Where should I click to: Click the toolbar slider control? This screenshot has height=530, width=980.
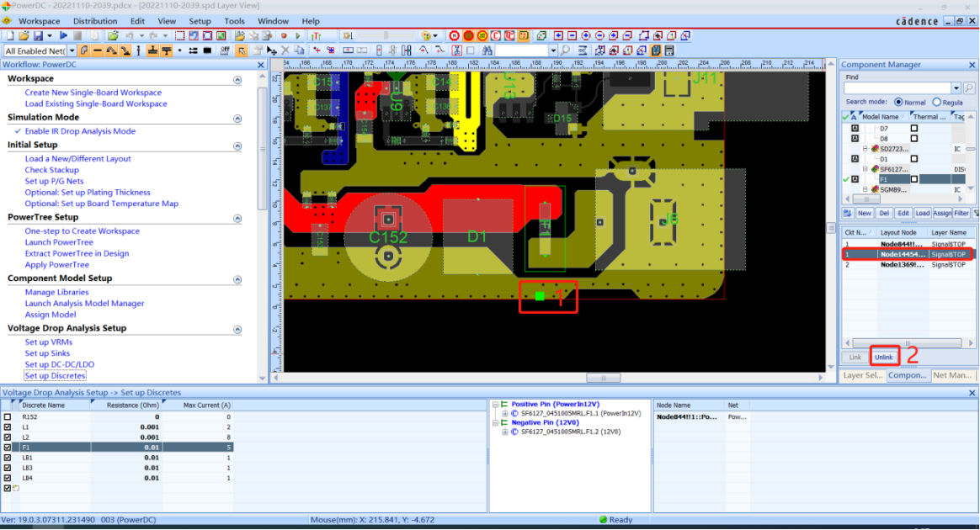[386, 35]
